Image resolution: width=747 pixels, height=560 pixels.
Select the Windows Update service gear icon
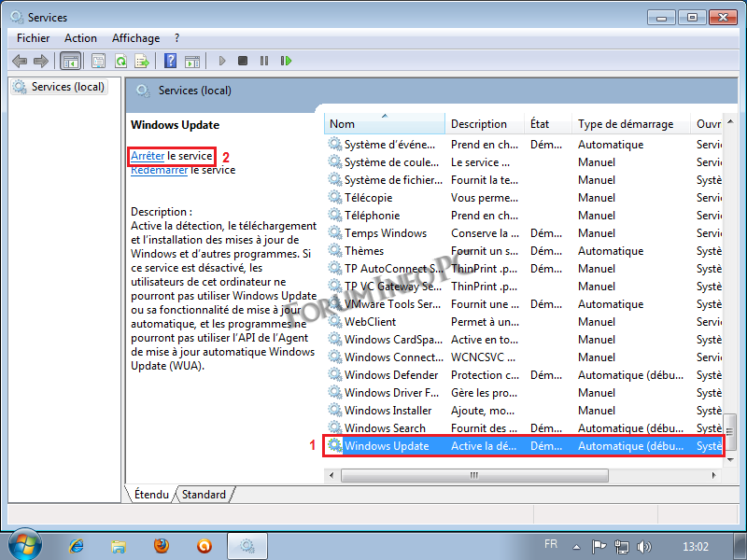pos(335,446)
